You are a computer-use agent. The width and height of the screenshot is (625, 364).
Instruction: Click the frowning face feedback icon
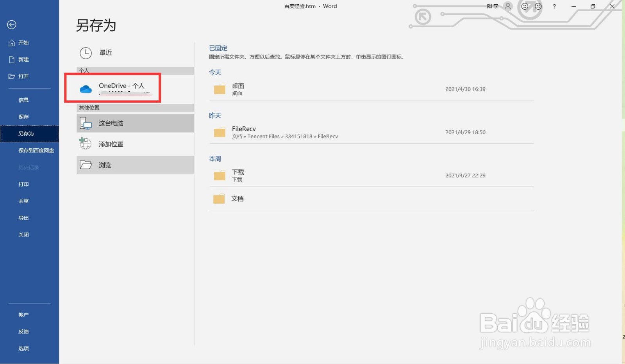tap(539, 6)
